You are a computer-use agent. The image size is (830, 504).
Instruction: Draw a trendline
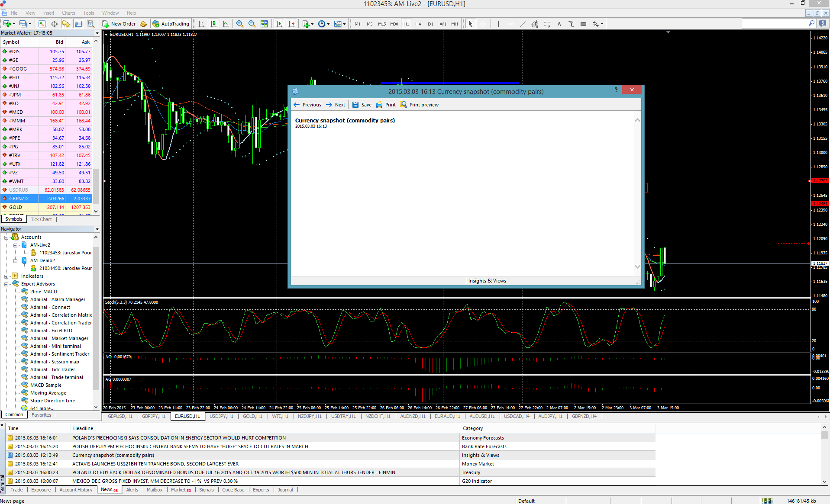click(x=523, y=24)
